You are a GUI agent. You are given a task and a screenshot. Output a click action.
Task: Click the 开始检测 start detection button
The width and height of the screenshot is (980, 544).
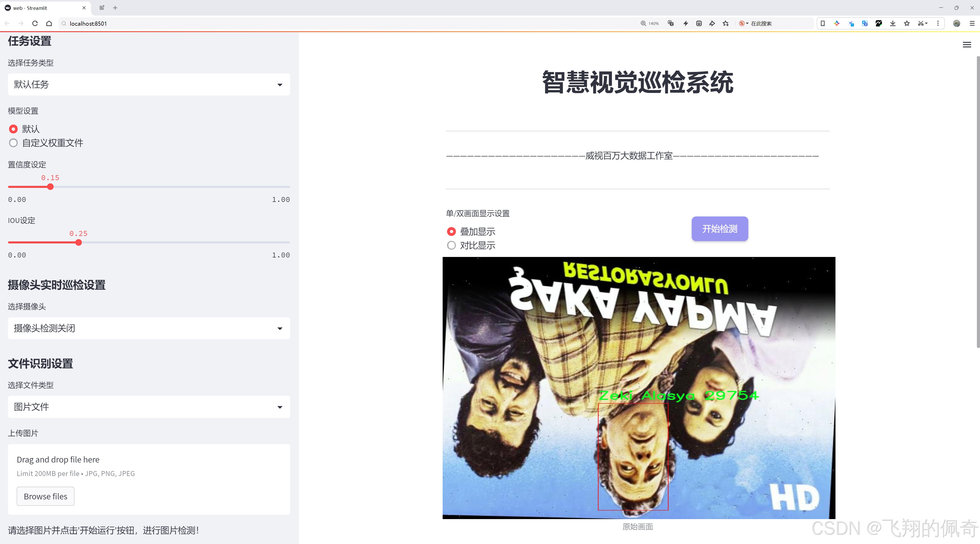(720, 229)
